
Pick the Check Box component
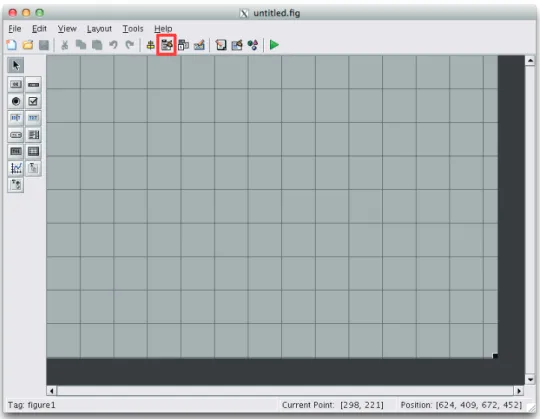pyautogui.click(x=33, y=101)
